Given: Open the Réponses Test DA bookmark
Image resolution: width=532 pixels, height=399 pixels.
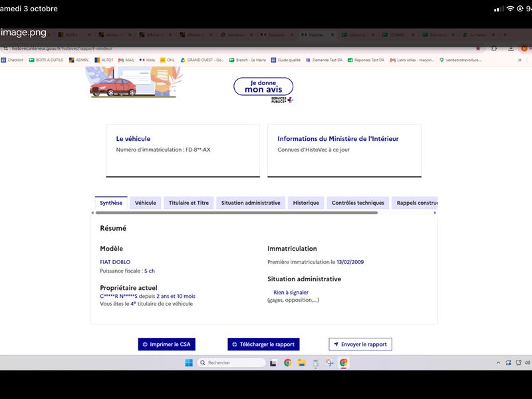Looking at the screenshot, I should point(366,60).
